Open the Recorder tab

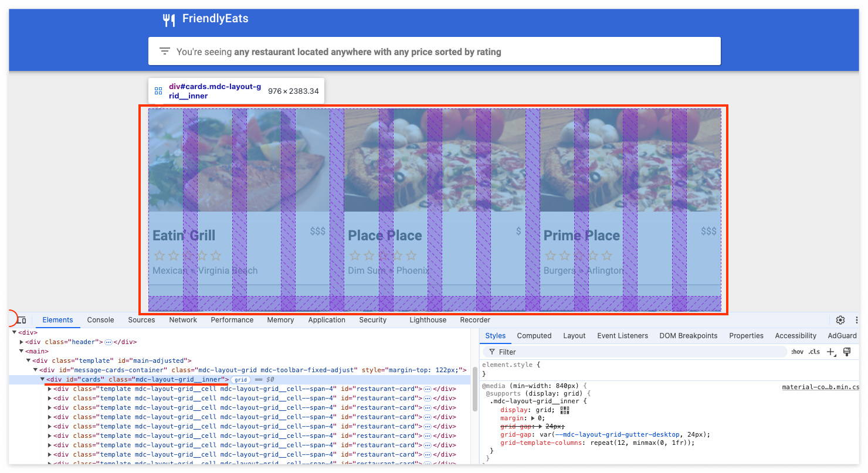[475, 320]
